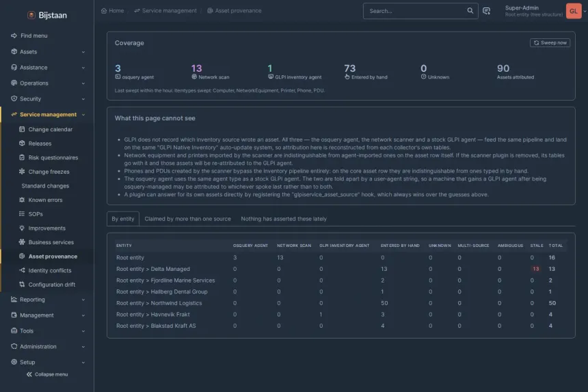Click the GL user avatar

click(574, 11)
